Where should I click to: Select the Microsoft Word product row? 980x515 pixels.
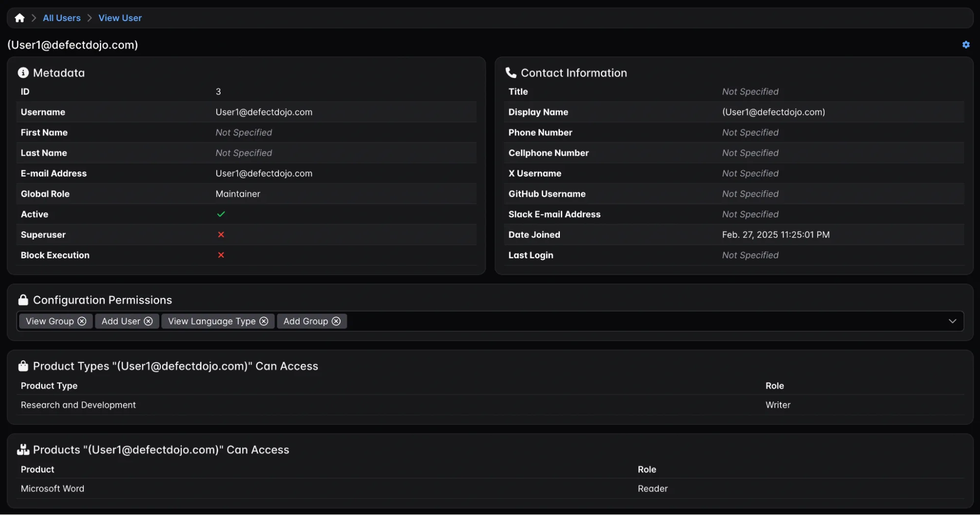coord(52,489)
